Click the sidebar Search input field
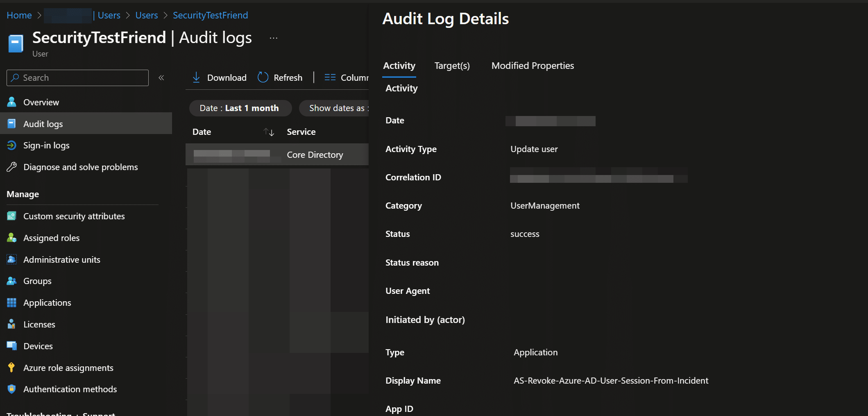The height and width of the screenshot is (416, 868). pos(82,78)
